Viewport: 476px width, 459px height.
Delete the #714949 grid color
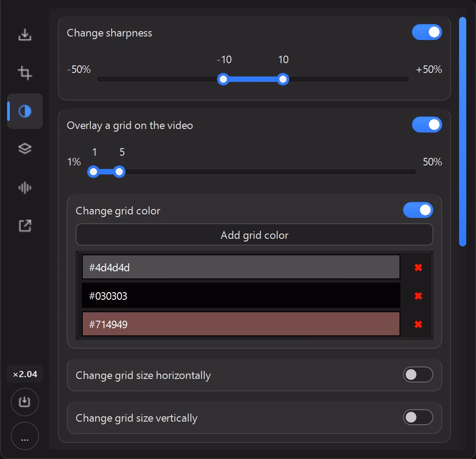418,325
